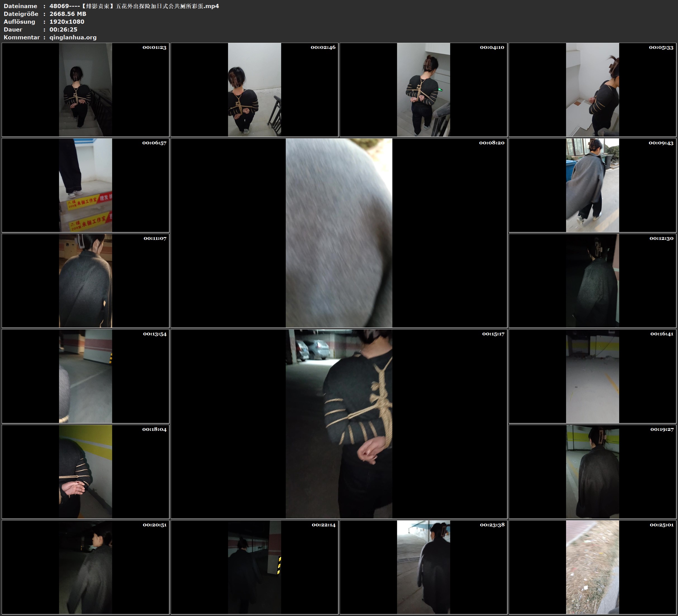Click the frame labeled 00:05:33
Screen dimensions: 678x616
(592, 89)
